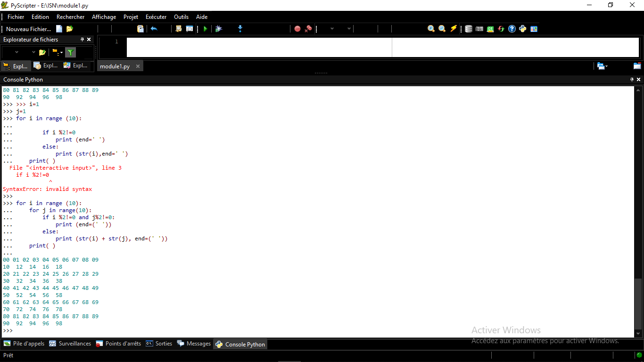Switch to the third Expl... tab with picture icon

tap(76, 66)
